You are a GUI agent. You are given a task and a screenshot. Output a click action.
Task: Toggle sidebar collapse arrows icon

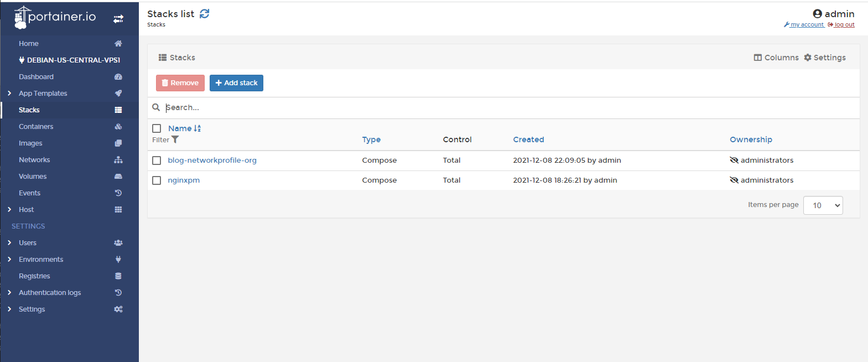pos(118,19)
